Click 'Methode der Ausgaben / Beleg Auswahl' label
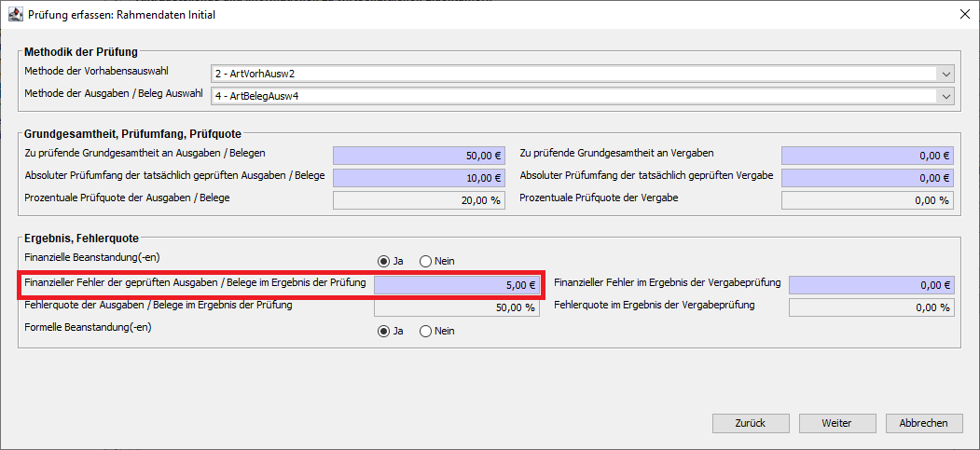Viewport: 980px width, 450px height. coord(114,93)
